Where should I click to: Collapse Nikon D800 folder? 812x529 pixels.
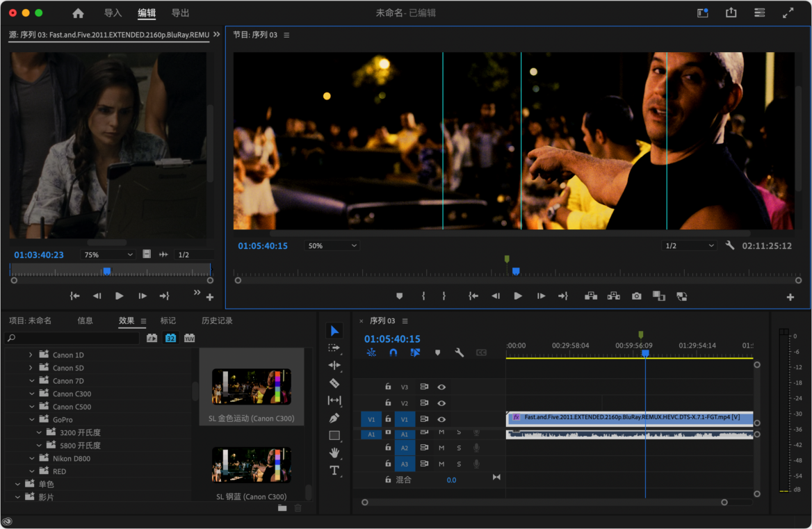point(31,458)
